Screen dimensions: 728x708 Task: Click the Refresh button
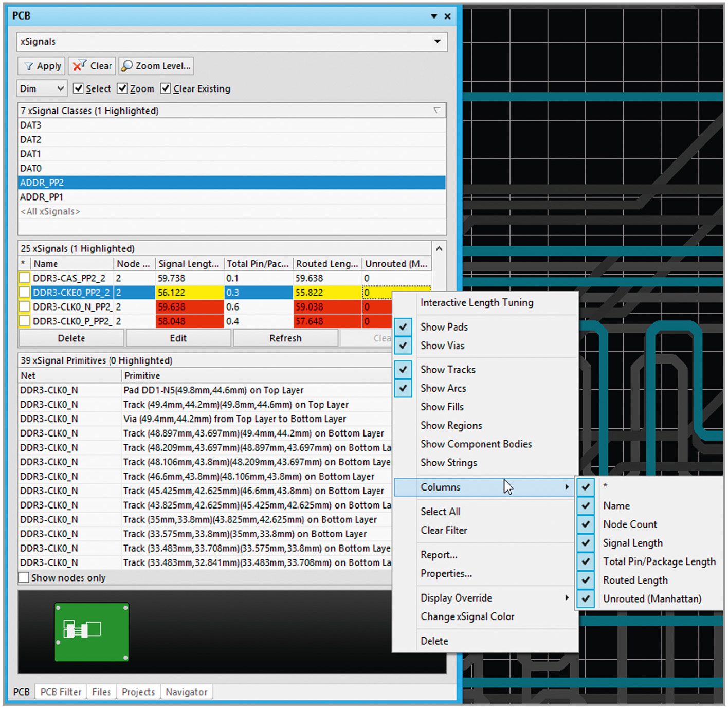[x=286, y=338]
